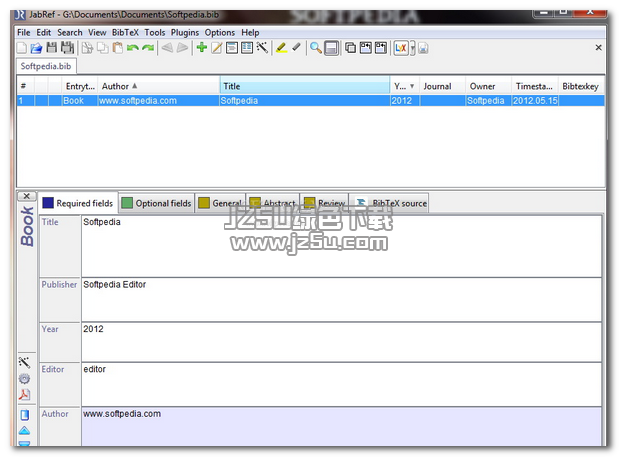
Task: Click into the Title field containing Softpedia
Action: [x=341, y=246]
